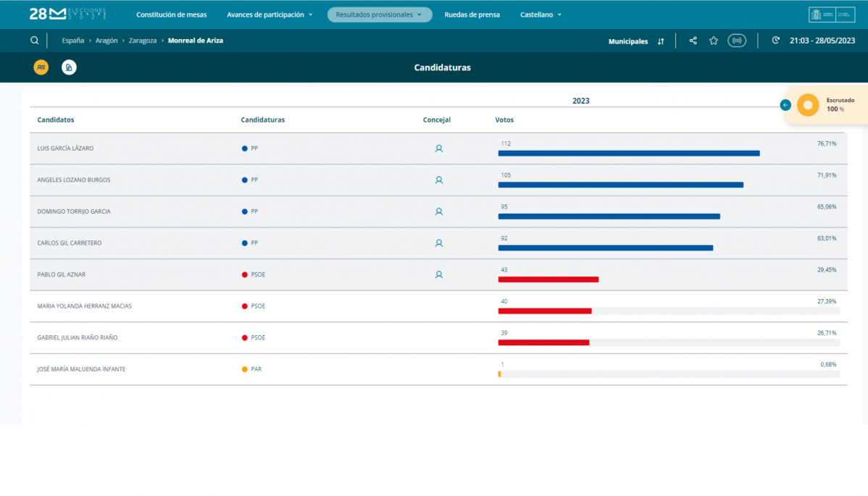
Task: Click the Candidaturas column header
Action: click(262, 119)
